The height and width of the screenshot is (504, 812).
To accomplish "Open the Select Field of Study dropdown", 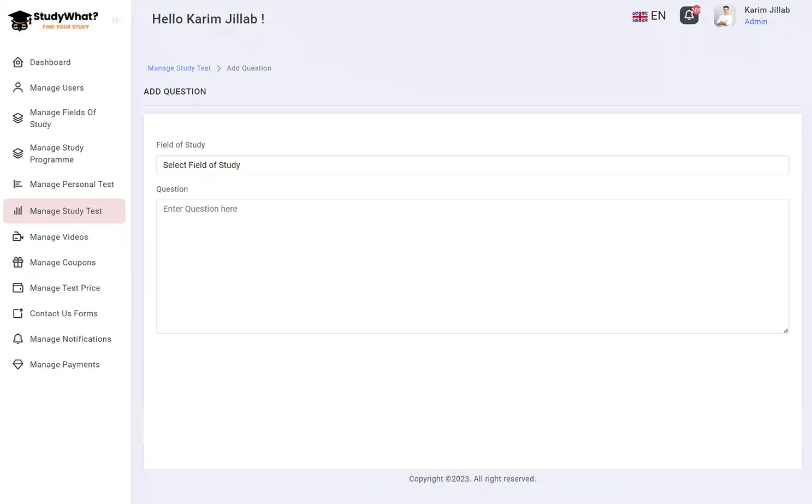I will pyautogui.click(x=472, y=165).
